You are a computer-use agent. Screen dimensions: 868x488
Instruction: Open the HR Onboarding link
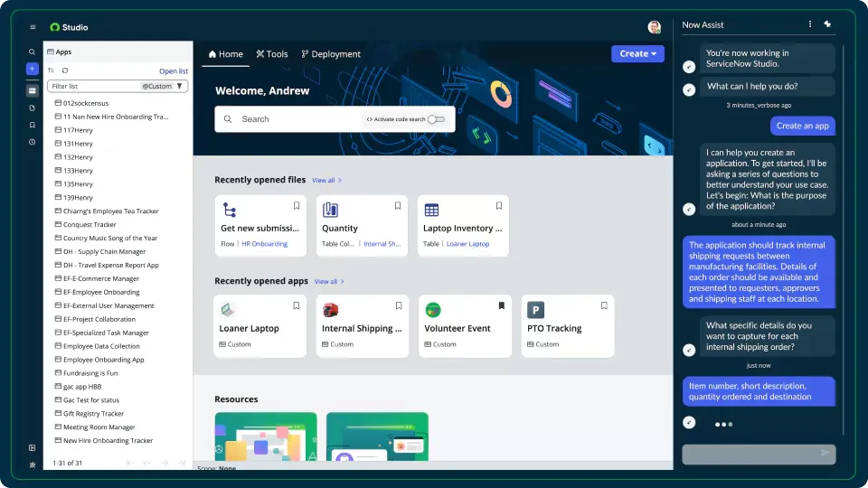click(x=265, y=244)
